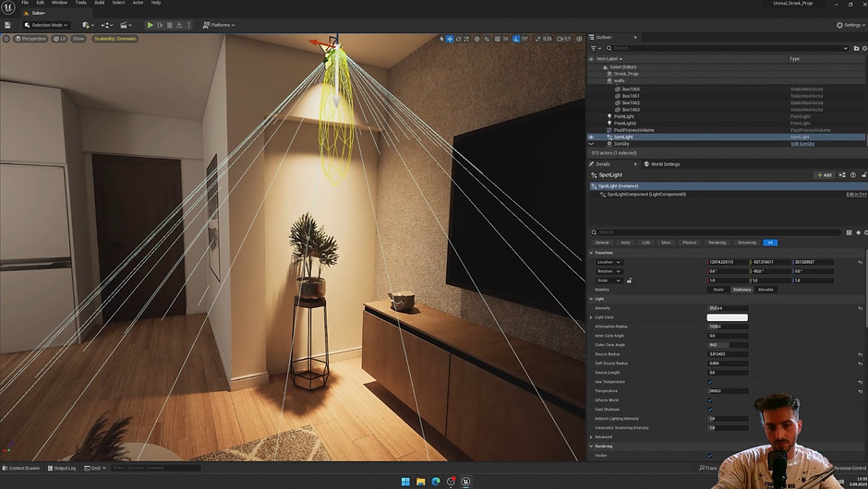868x489 pixels.
Task: Open surface snapping options icon
Action: point(487,39)
